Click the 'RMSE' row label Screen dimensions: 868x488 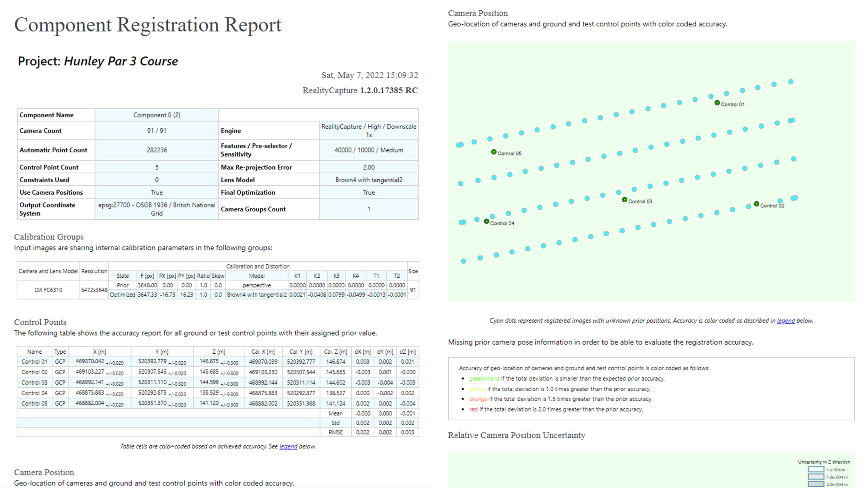click(336, 432)
